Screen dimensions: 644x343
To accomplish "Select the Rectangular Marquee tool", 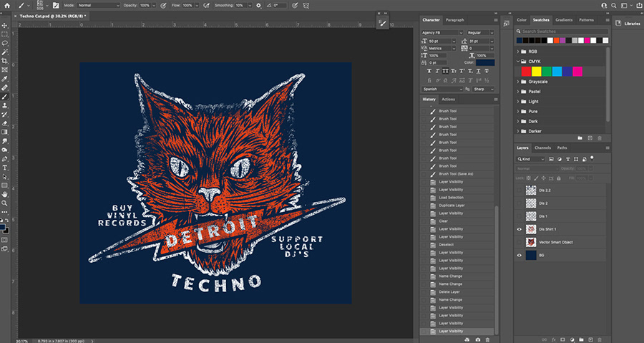I will (x=4, y=34).
